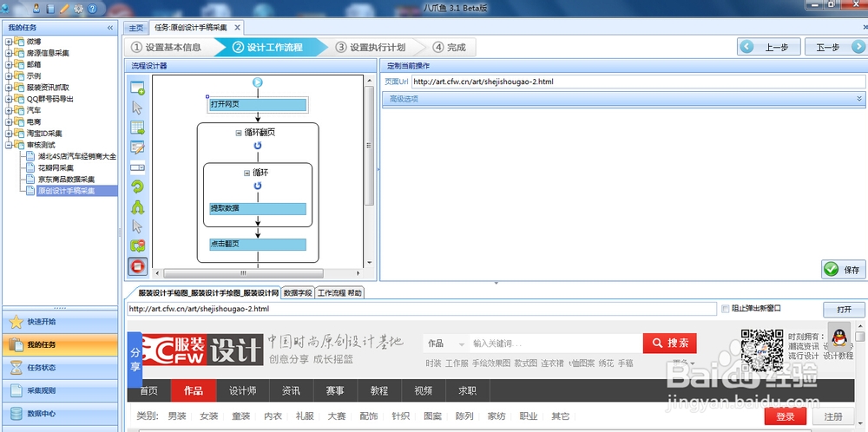Click the 上一步 previous step button
Screen dimensions: 868x432
(768, 47)
